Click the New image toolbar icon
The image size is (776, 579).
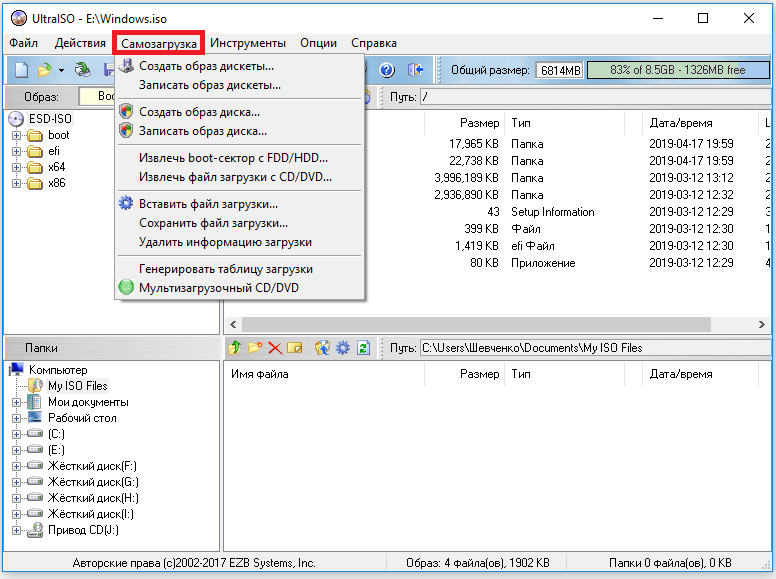(21, 70)
